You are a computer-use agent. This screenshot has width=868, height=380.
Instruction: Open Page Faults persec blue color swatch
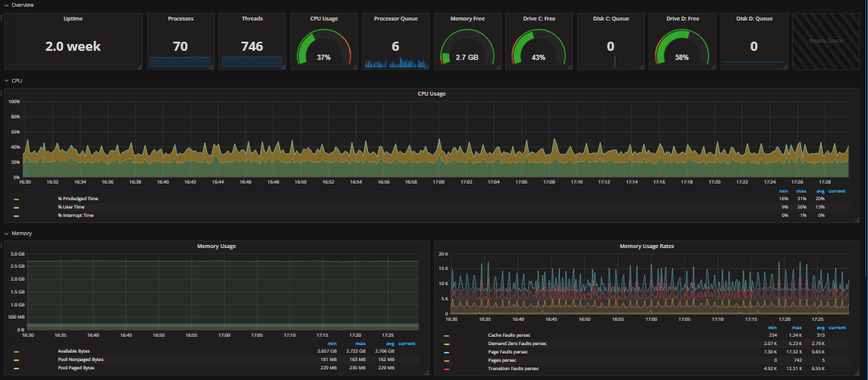click(x=447, y=353)
